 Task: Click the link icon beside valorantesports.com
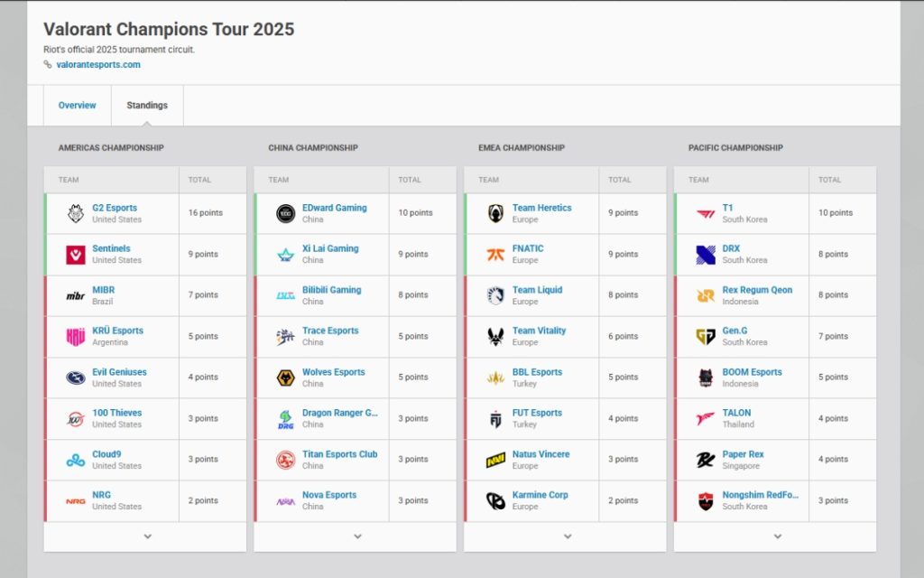[48, 64]
